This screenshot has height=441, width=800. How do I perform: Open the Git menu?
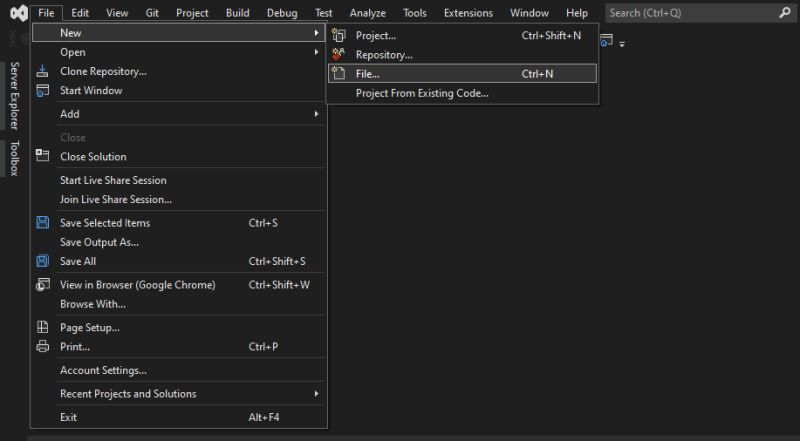coord(152,13)
